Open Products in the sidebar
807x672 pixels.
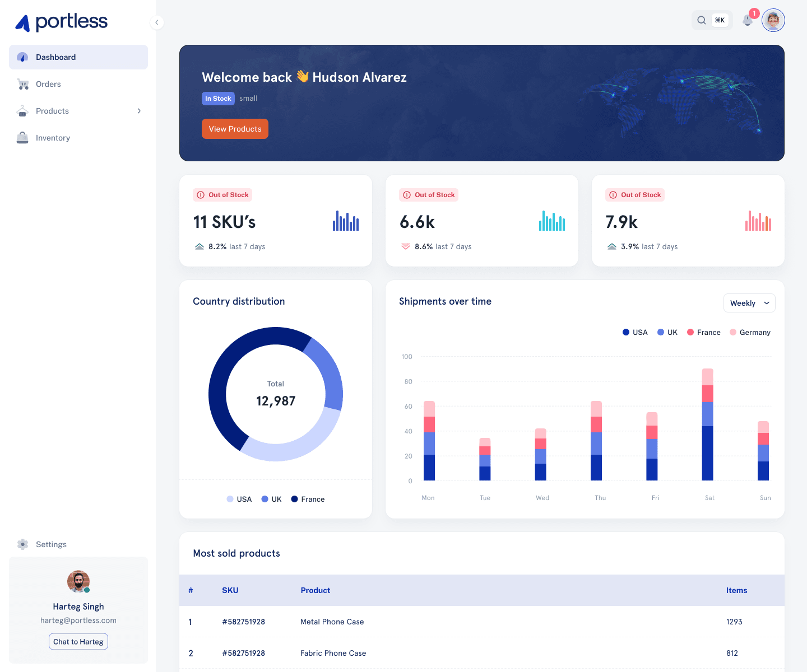pyautogui.click(x=78, y=111)
